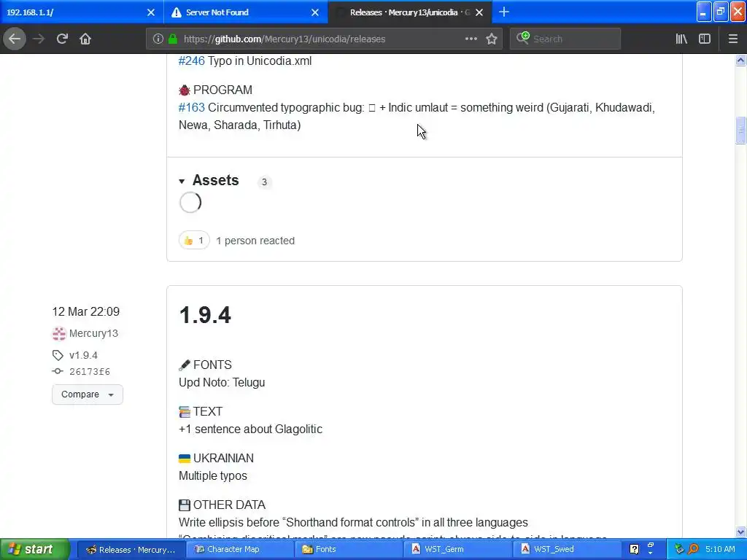Open the 1.9.4 release title
Image resolution: width=747 pixels, height=560 pixels.
(x=205, y=315)
